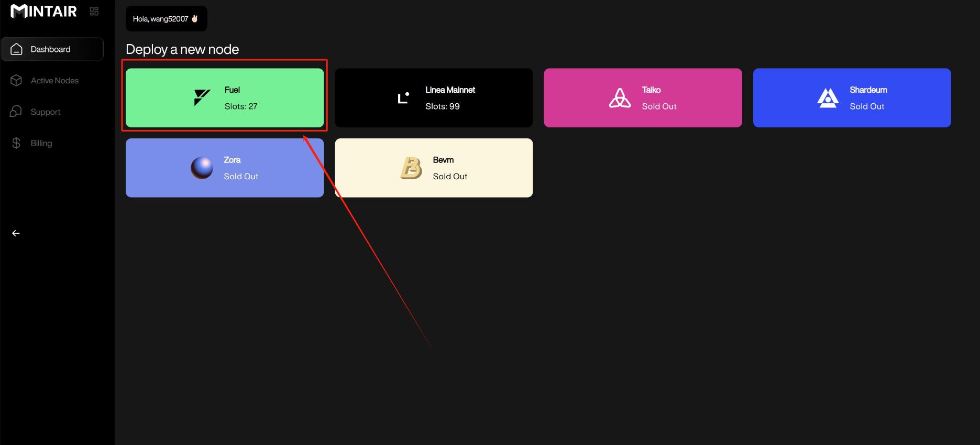The height and width of the screenshot is (445, 980).
Task: Click the Shardeum triangle logo
Action: pos(828,97)
